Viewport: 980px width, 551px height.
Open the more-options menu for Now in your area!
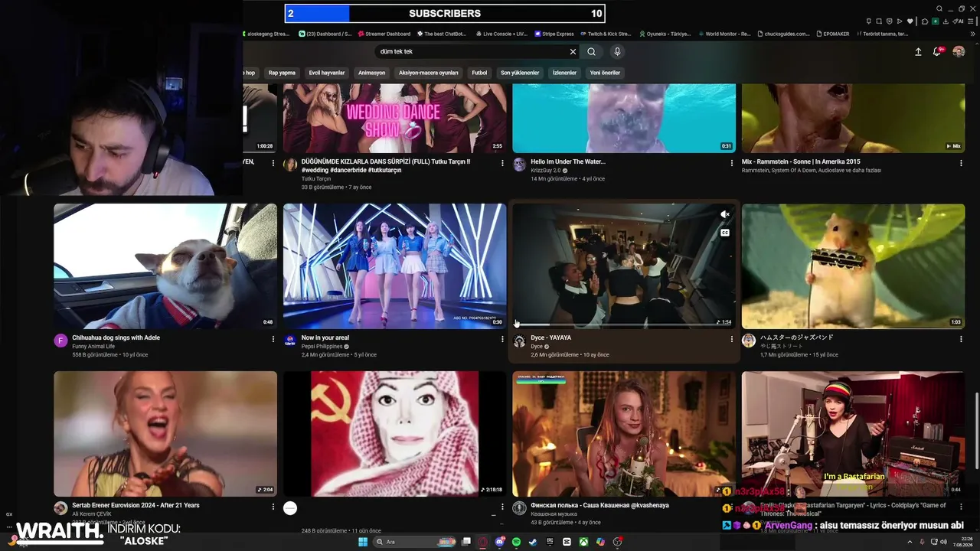(x=503, y=339)
